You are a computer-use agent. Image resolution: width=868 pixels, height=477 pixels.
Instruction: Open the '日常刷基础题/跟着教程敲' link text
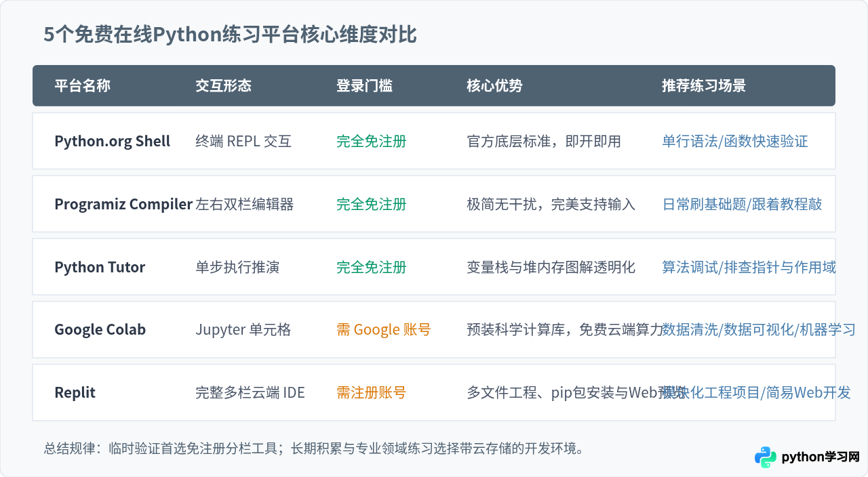tap(742, 205)
